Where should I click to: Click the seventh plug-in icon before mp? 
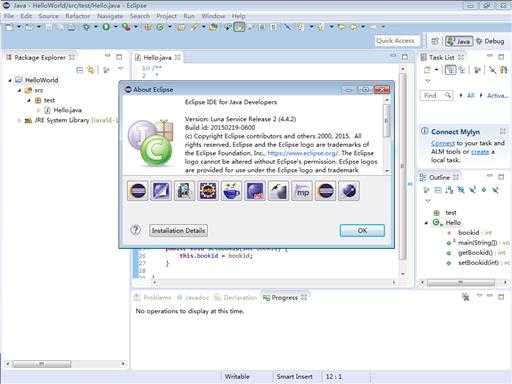278,191
